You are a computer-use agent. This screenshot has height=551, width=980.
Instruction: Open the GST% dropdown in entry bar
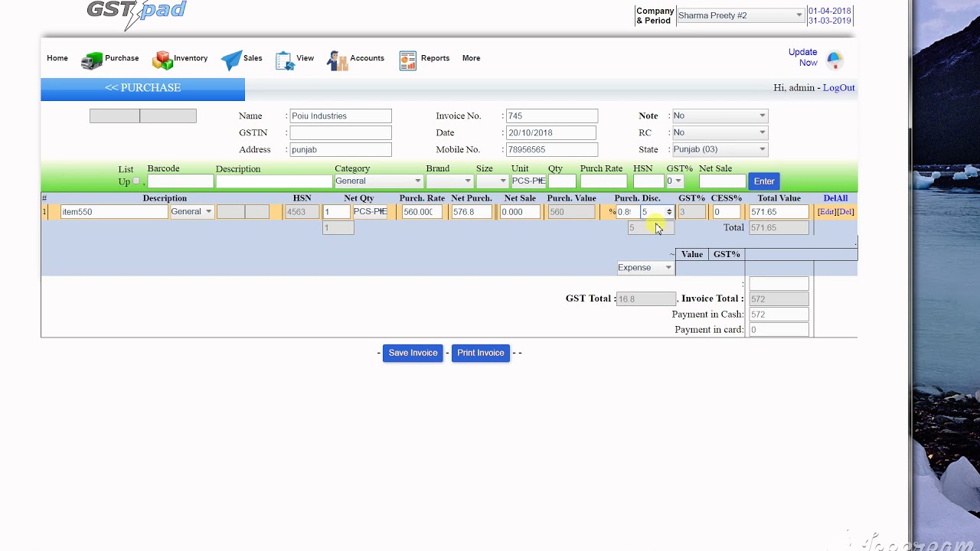[674, 181]
